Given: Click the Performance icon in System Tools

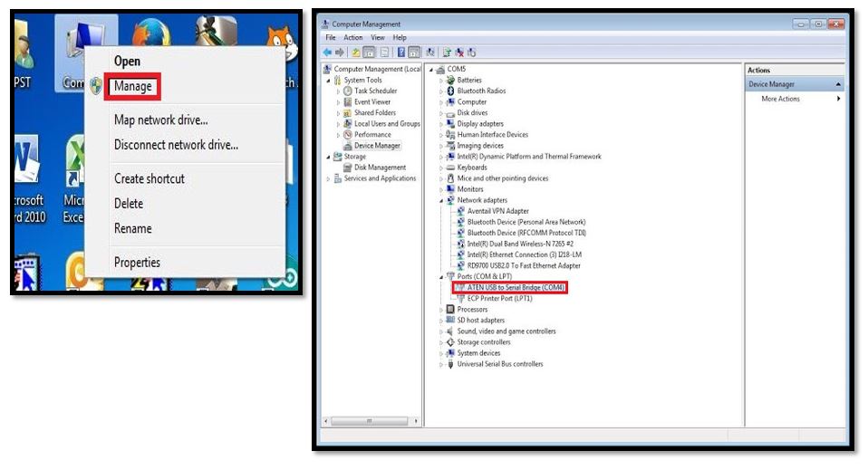Looking at the screenshot, I should point(348,135).
